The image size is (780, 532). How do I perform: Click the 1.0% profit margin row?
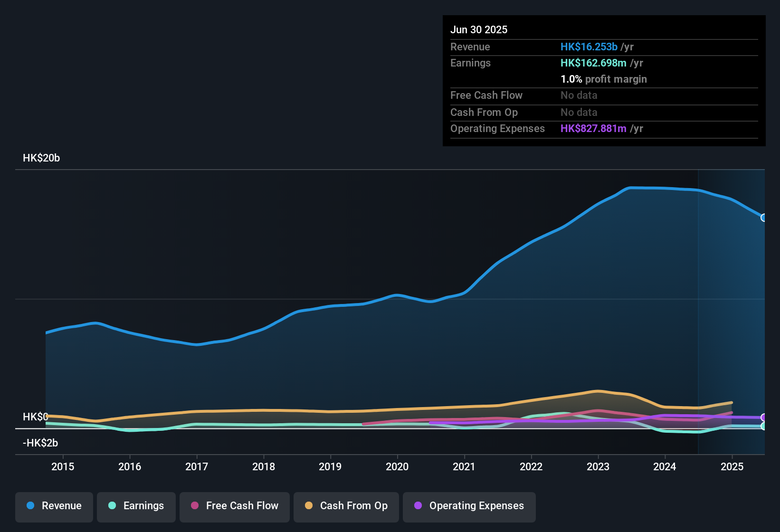click(604, 79)
